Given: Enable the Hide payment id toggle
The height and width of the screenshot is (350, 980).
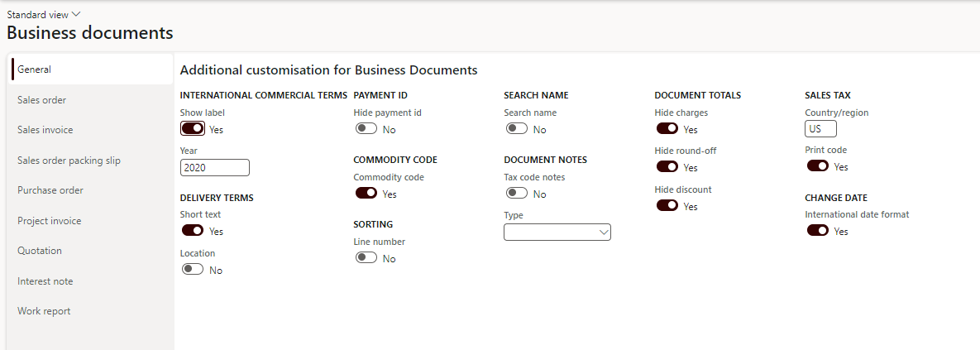Looking at the screenshot, I should click(366, 129).
